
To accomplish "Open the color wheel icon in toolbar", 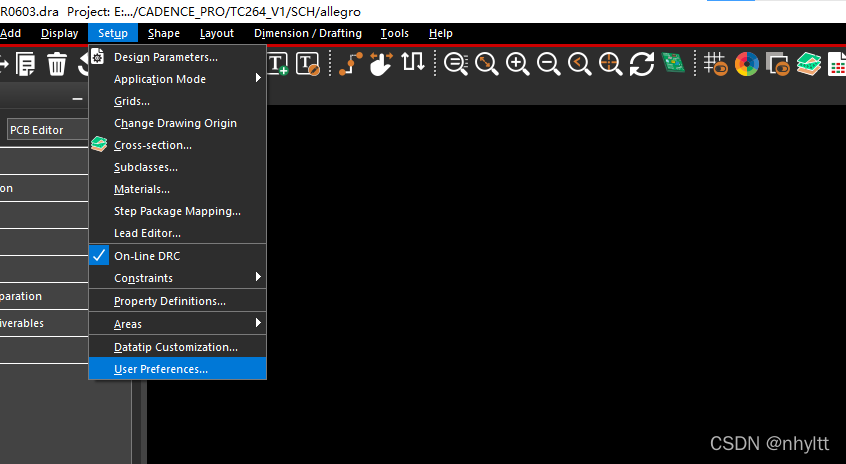I will pos(746,64).
